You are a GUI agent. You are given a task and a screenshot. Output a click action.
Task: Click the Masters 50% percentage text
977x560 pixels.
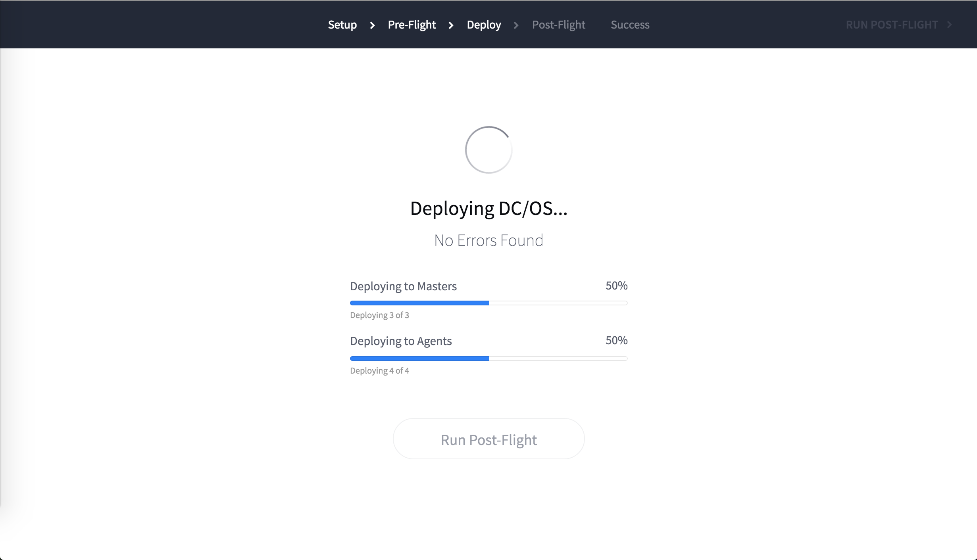(x=616, y=286)
